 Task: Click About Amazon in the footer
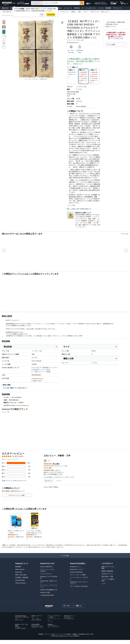(20, 569)
